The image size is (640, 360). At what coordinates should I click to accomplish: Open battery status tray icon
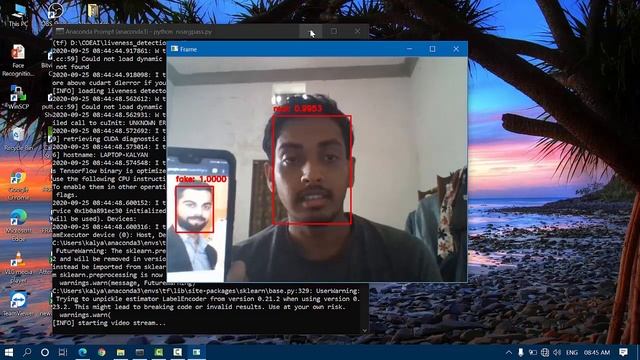click(533, 352)
